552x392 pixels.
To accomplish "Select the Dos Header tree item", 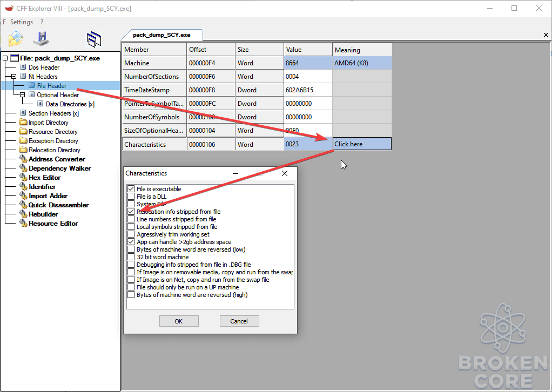I will 44,67.
